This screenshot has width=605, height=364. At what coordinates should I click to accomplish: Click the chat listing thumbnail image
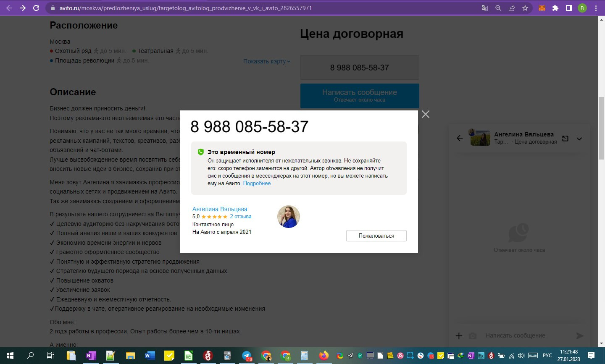tap(480, 138)
